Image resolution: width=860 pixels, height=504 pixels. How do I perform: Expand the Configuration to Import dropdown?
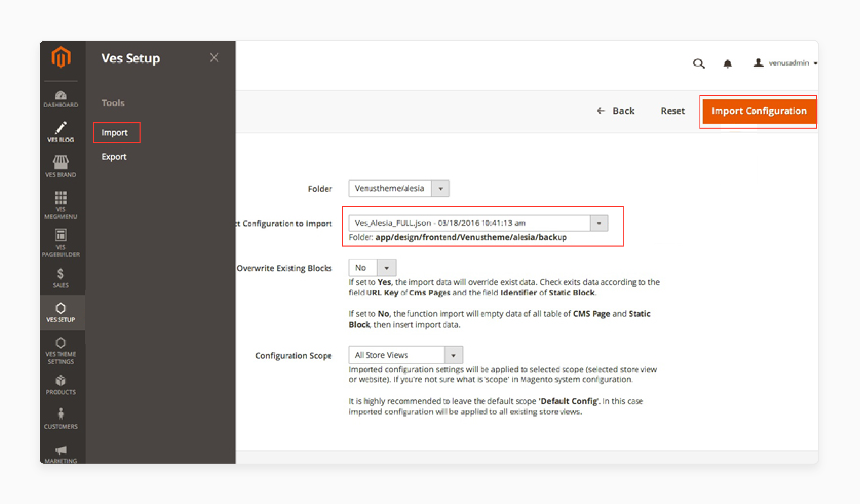(478, 224)
